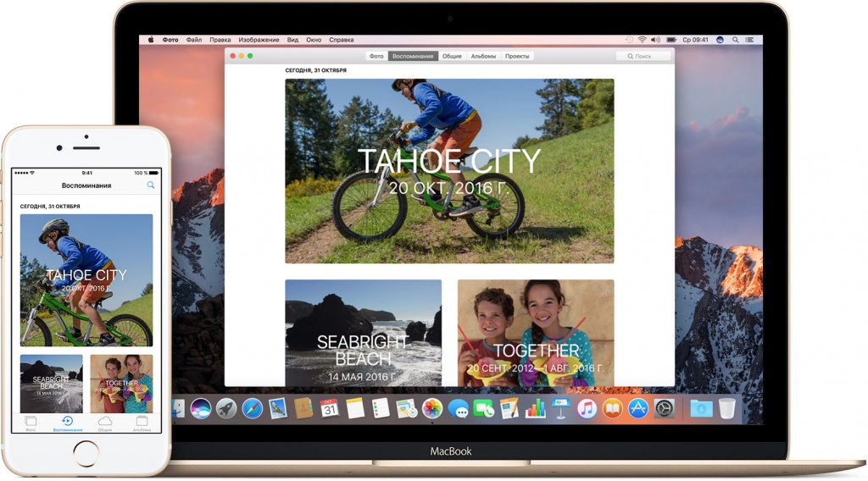This screenshot has width=868, height=481.
Task: Open Numbers bar chart icon
Action: click(x=536, y=409)
